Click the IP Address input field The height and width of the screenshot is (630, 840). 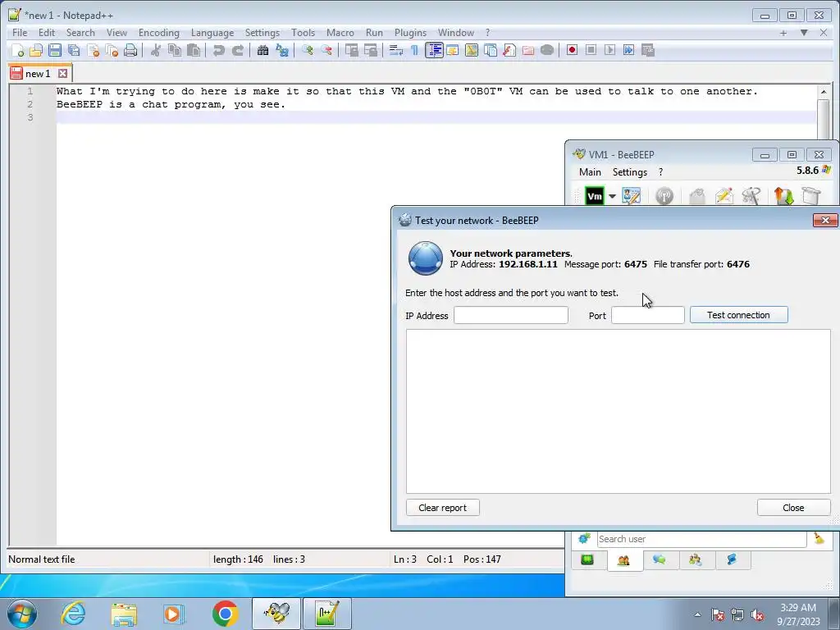[510, 315]
